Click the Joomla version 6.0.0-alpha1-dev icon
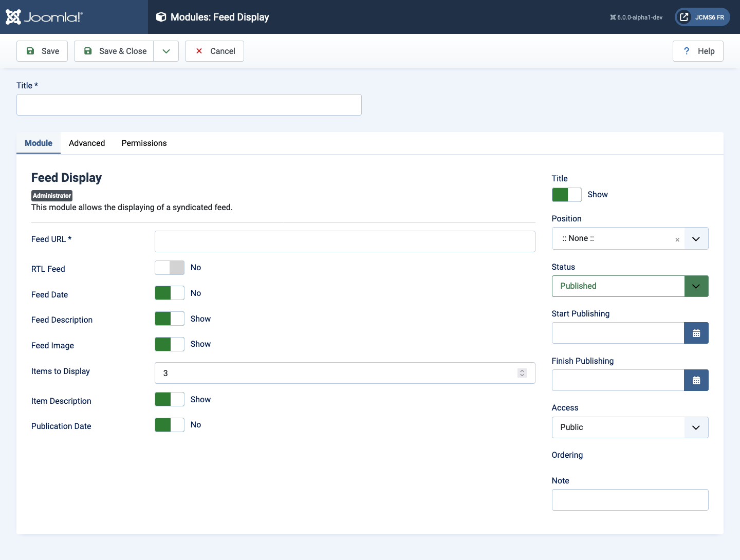The height and width of the screenshot is (560, 740). [613, 17]
